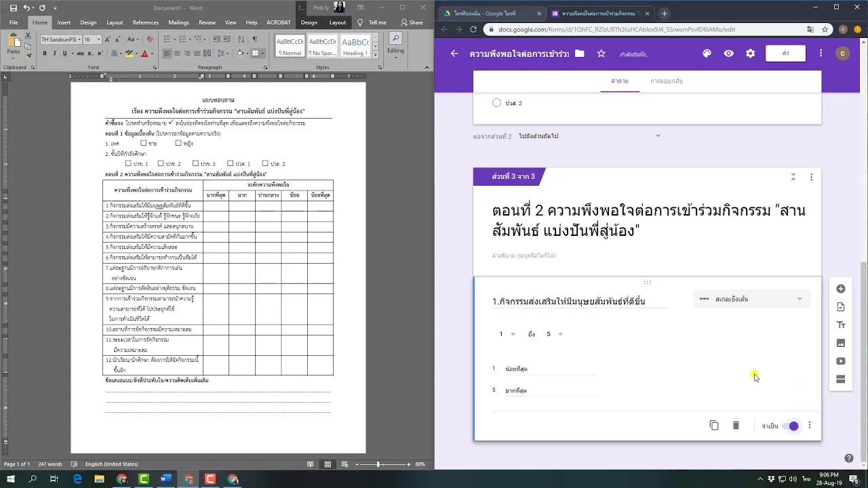The height and width of the screenshot is (488, 868).
Task: Add a video from the form sidebar
Action: pyautogui.click(x=841, y=361)
